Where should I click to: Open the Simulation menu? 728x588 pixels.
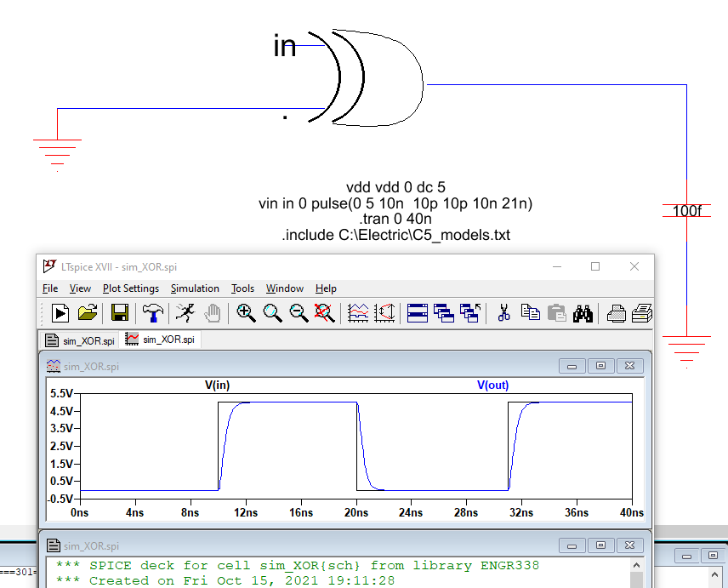(195, 288)
